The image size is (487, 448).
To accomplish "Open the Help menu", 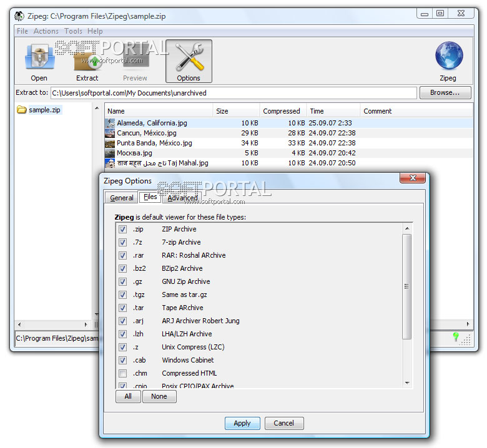I will tap(95, 31).
